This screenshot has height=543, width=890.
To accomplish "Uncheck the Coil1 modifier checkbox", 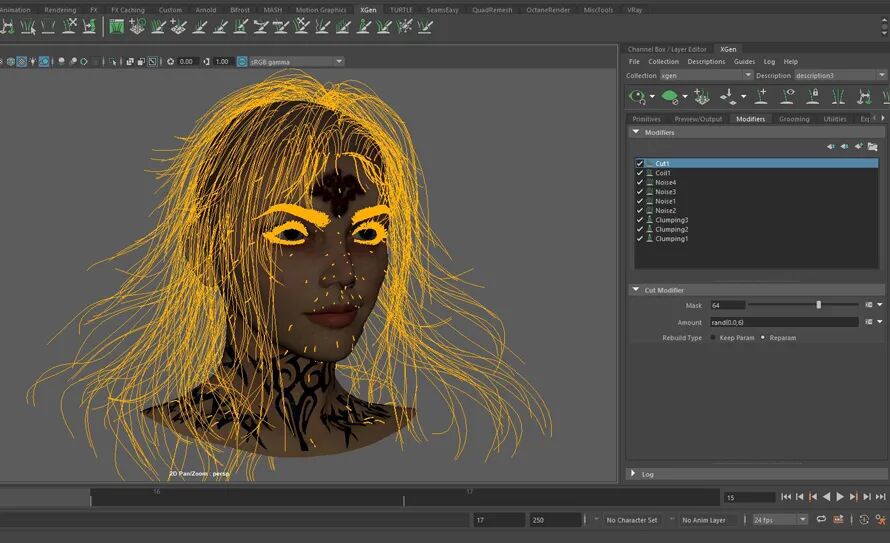I will (640, 173).
